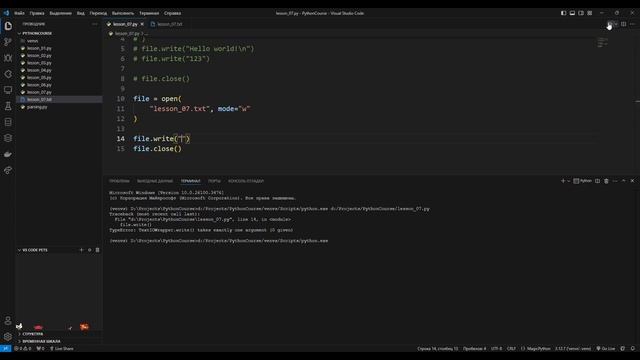Open the Терминал menu

click(x=149, y=13)
